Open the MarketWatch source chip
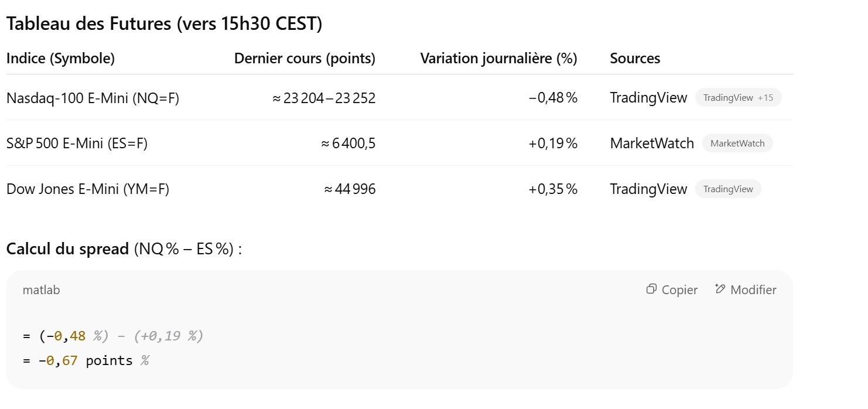Image resolution: width=868 pixels, height=409 pixels. [737, 144]
